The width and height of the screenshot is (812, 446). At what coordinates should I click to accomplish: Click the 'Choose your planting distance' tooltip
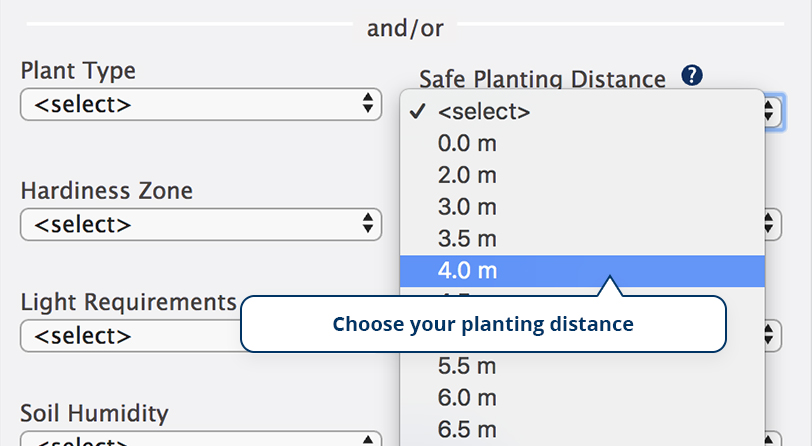[x=483, y=324]
